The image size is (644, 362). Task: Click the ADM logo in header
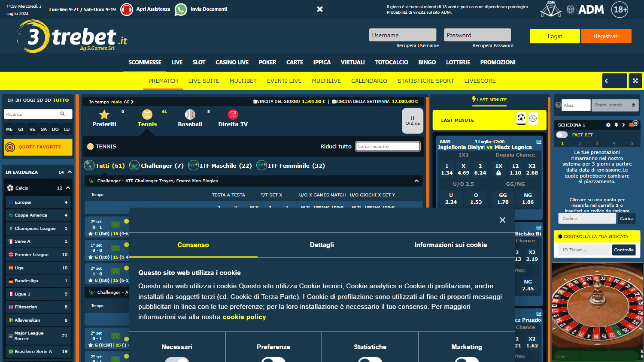[585, 9]
